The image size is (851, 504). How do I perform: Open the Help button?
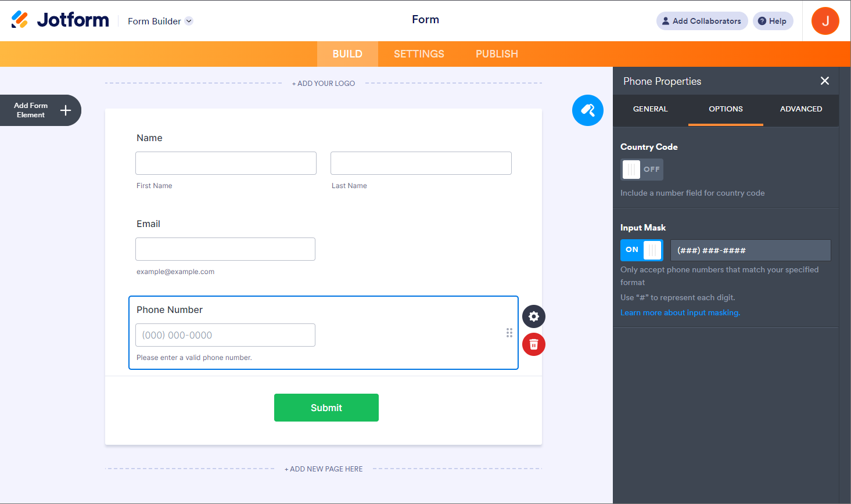[773, 21]
